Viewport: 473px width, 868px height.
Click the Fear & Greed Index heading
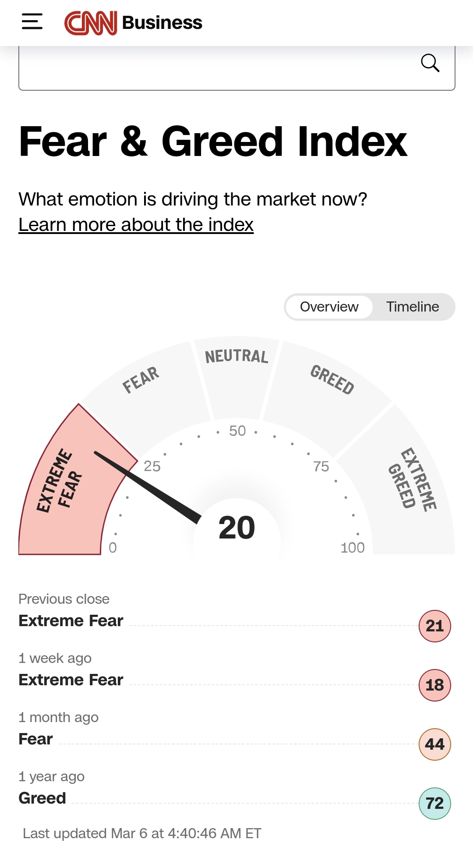pos(213,141)
